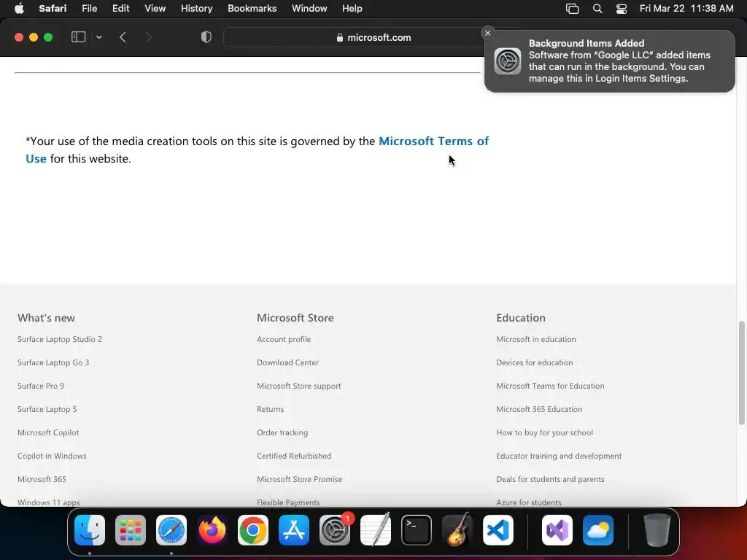Click the Apple menu logo
The image size is (747, 560).
click(x=19, y=8)
